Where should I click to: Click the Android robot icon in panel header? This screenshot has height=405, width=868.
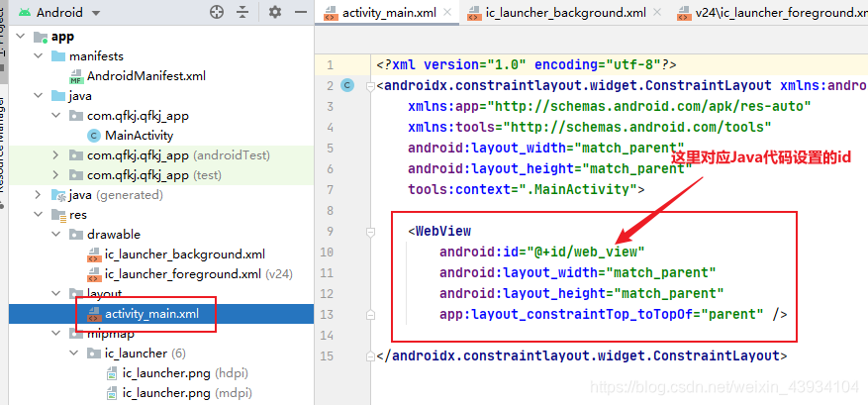(x=24, y=12)
